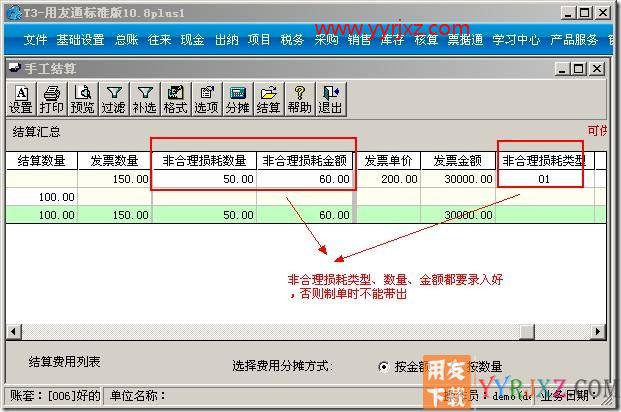Viewport: 621px width, 412px height.
Task: Click the T3 application icon in title bar
Action: tap(13, 13)
